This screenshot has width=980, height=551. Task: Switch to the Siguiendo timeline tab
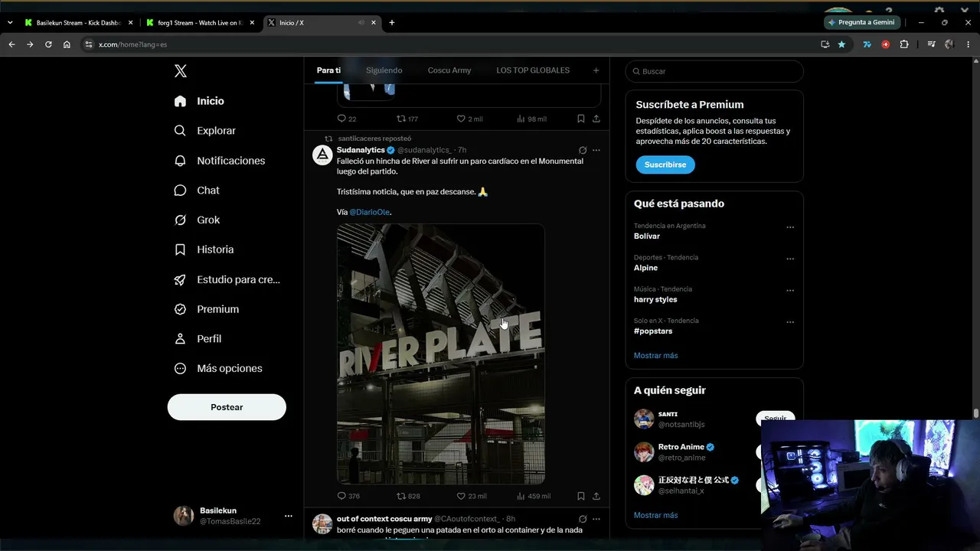click(384, 70)
